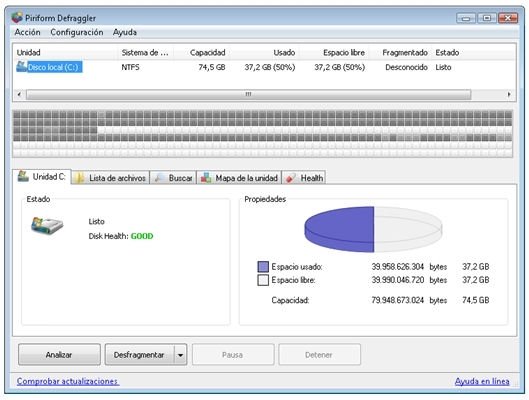Sort by the Capacidad column header
Screen dimensions: 529x400
coord(201,53)
